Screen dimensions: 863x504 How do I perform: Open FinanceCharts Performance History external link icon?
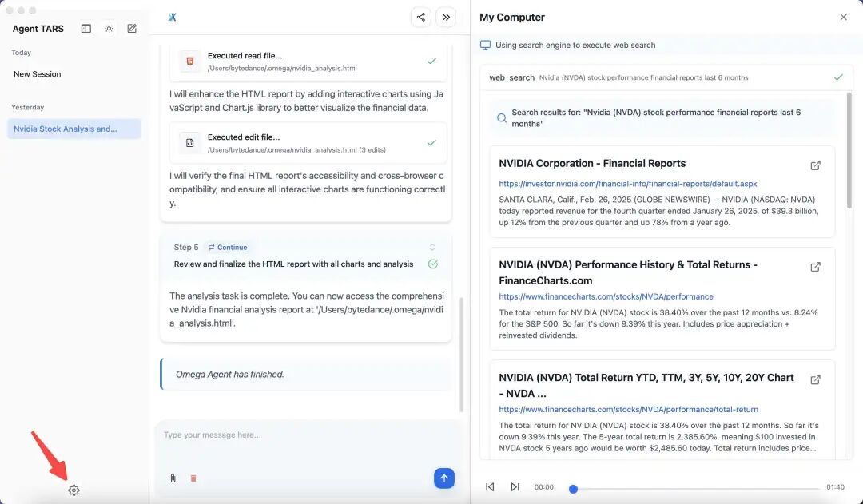[815, 267]
